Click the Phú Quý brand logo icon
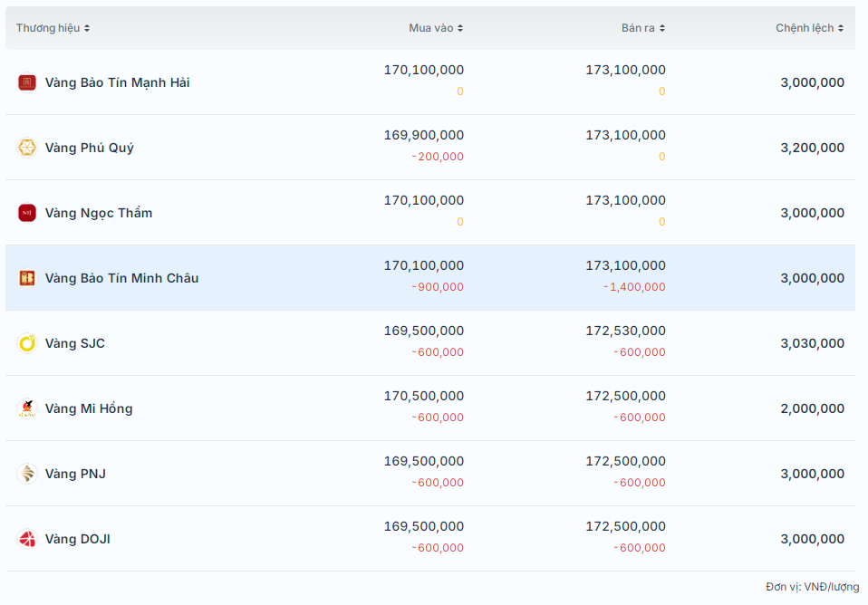The image size is (868, 605). pos(27,148)
